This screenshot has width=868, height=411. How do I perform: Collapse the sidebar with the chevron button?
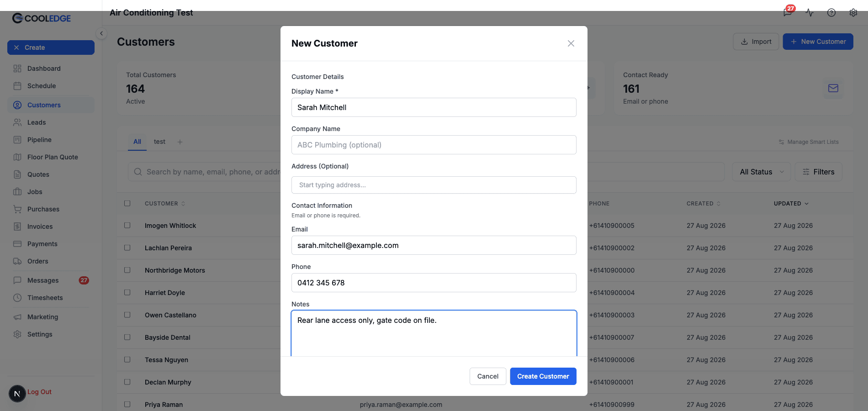tap(101, 33)
